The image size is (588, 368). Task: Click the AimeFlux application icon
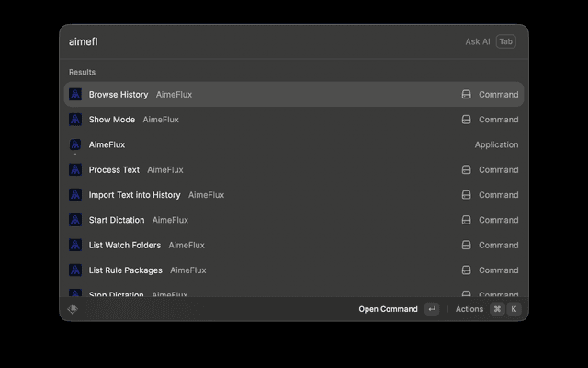(x=75, y=144)
